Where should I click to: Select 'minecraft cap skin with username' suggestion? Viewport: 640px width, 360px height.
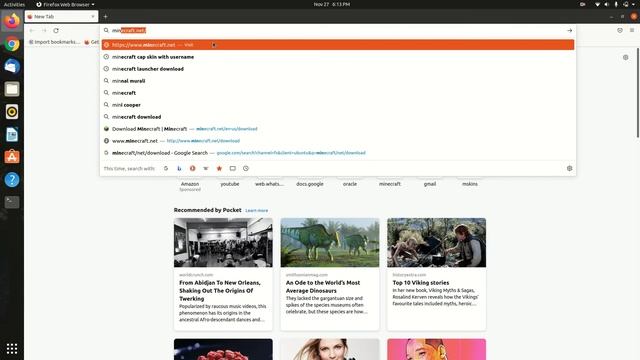(x=338, y=57)
